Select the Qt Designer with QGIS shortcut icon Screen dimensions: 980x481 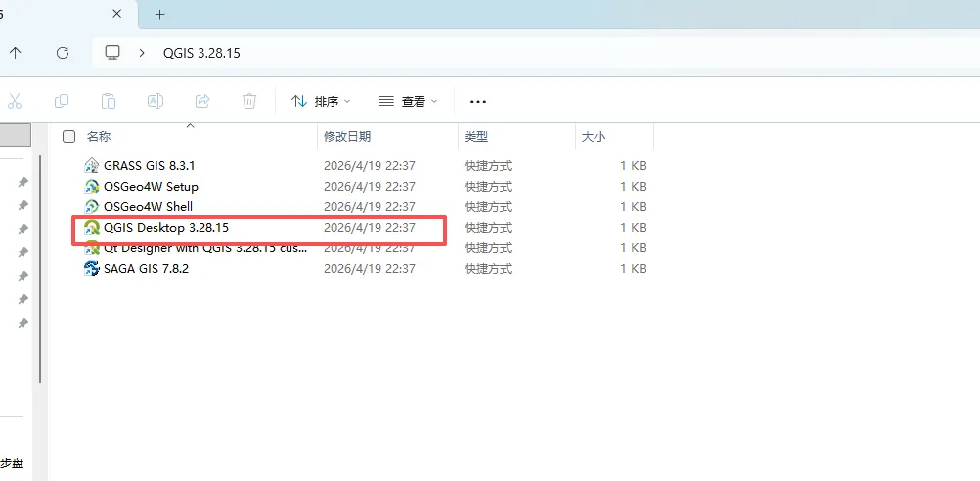point(92,248)
